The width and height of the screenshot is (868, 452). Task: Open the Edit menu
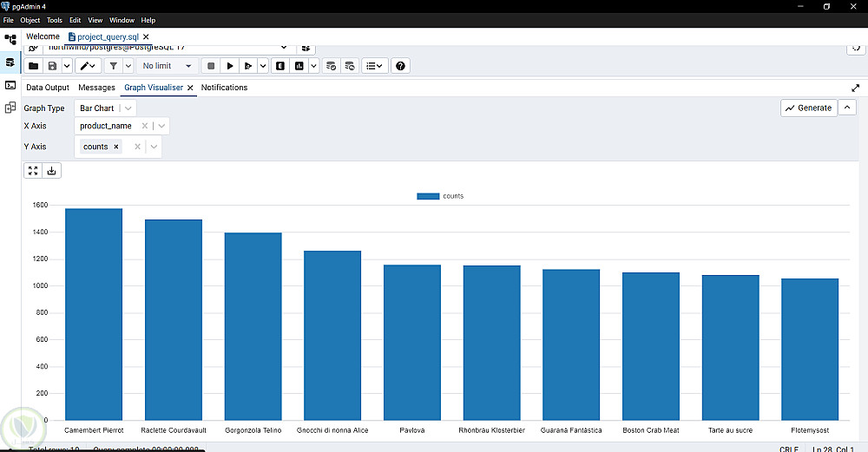pos(76,20)
